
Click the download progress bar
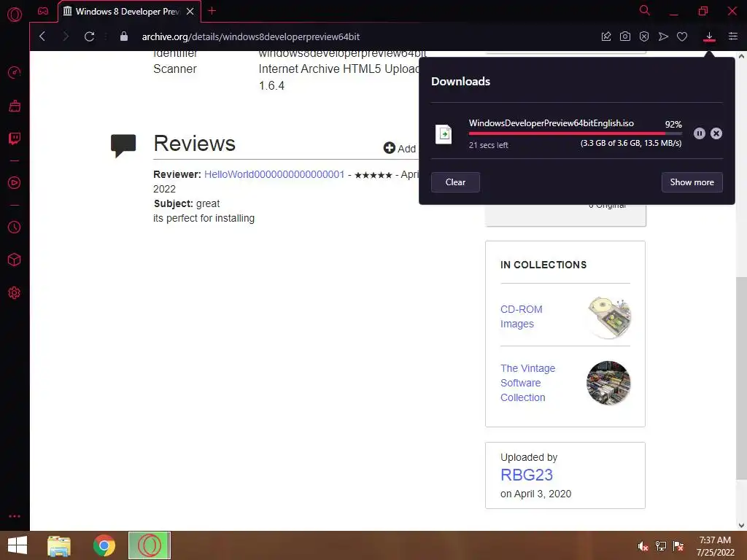coord(575,134)
